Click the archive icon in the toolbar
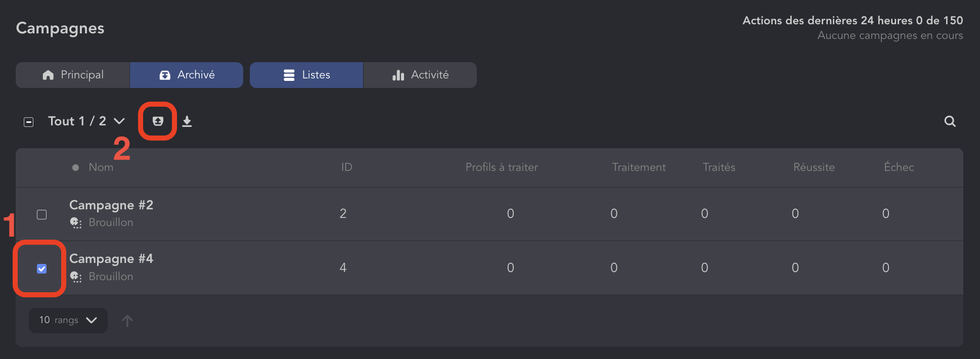Image resolution: width=980 pixels, height=359 pixels. (158, 121)
